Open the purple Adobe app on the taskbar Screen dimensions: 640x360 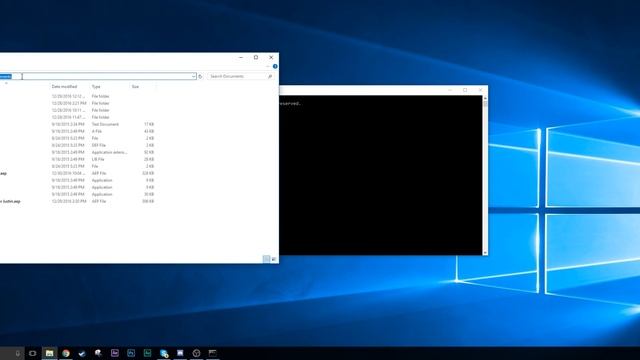click(115, 353)
